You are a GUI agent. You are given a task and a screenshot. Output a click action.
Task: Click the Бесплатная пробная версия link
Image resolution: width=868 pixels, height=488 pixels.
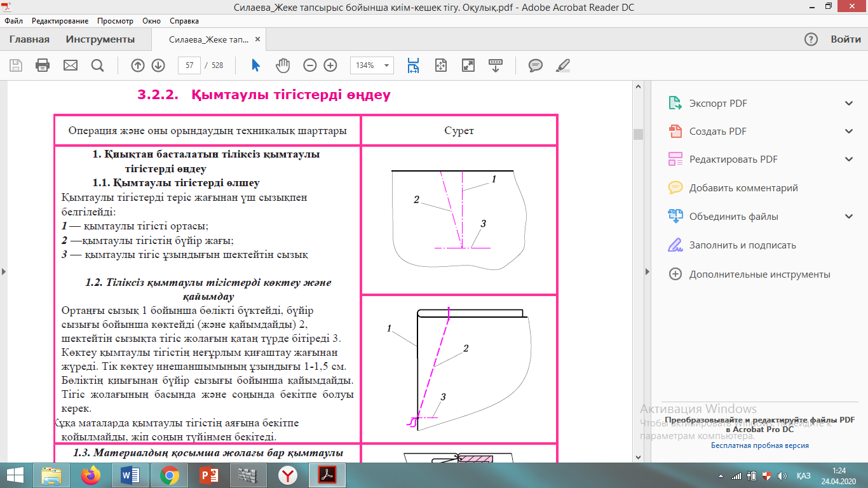tap(759, 445)
